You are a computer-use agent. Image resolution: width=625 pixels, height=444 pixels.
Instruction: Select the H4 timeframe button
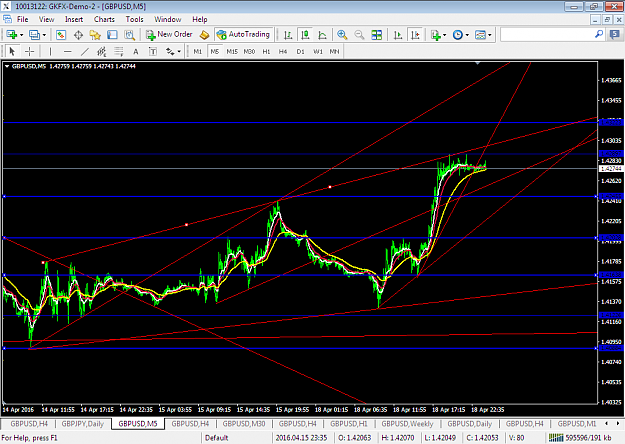coord(283,51)
